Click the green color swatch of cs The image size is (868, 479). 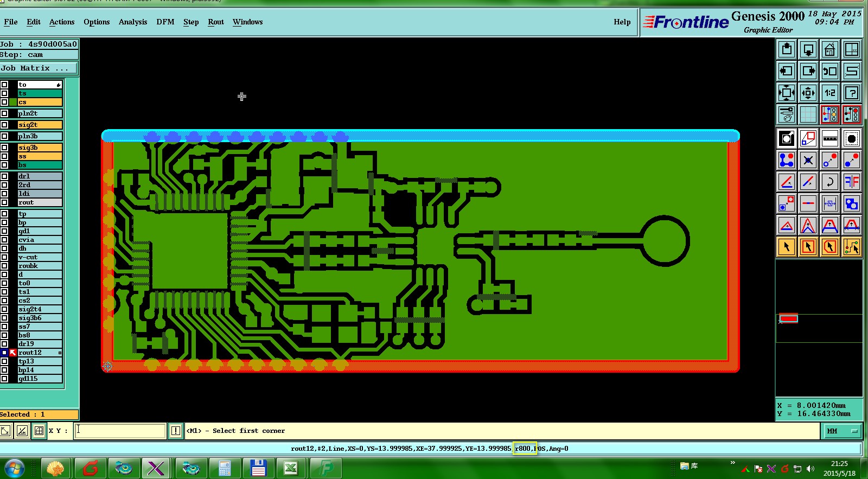(x=13, y=102)
